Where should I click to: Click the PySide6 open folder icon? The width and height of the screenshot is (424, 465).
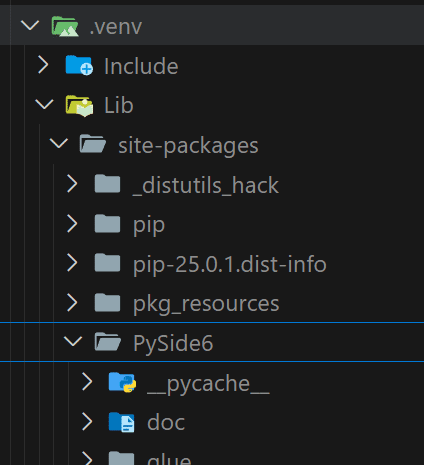(107, 342)
